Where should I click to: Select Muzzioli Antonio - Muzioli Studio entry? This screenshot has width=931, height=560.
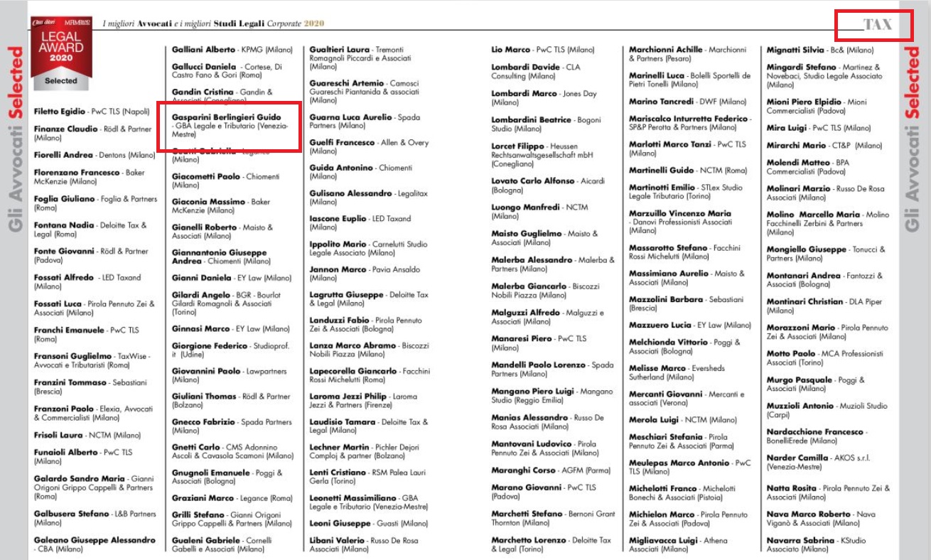pos(827,410)
